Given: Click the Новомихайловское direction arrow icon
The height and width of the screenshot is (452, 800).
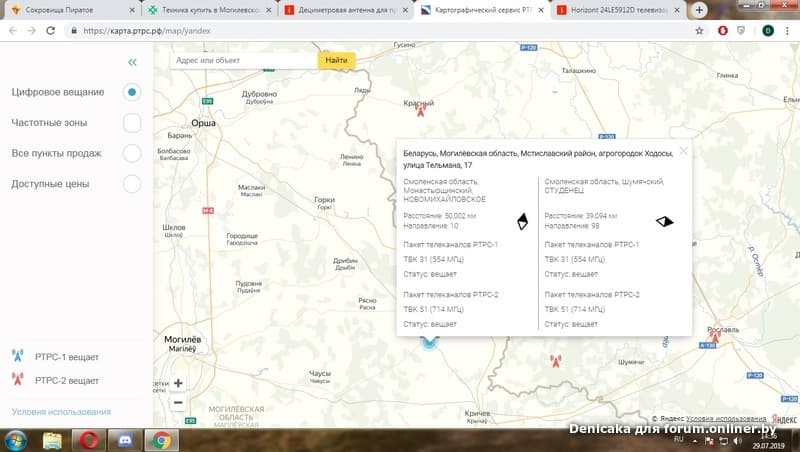Looking at the screenshot, I should coord(522,221).
